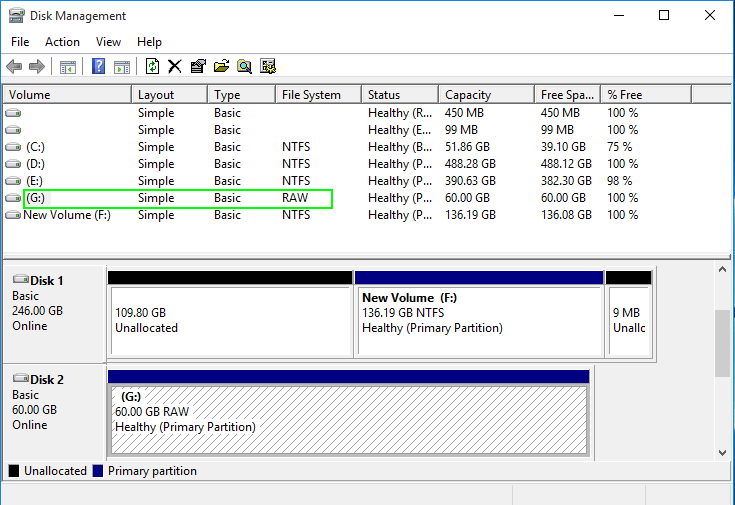Sort by the File System column header
This screenshot has height=505, width=735.
pyautogui.click(x=318, y=95)
